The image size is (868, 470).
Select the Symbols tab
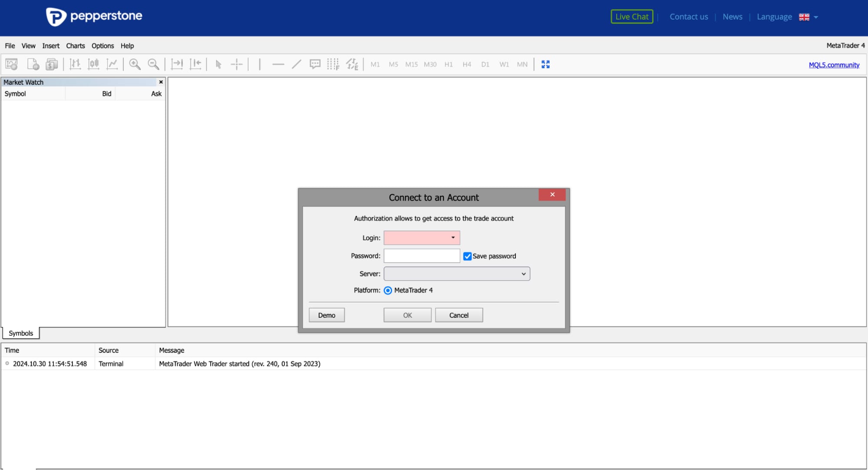coord(21,333)
